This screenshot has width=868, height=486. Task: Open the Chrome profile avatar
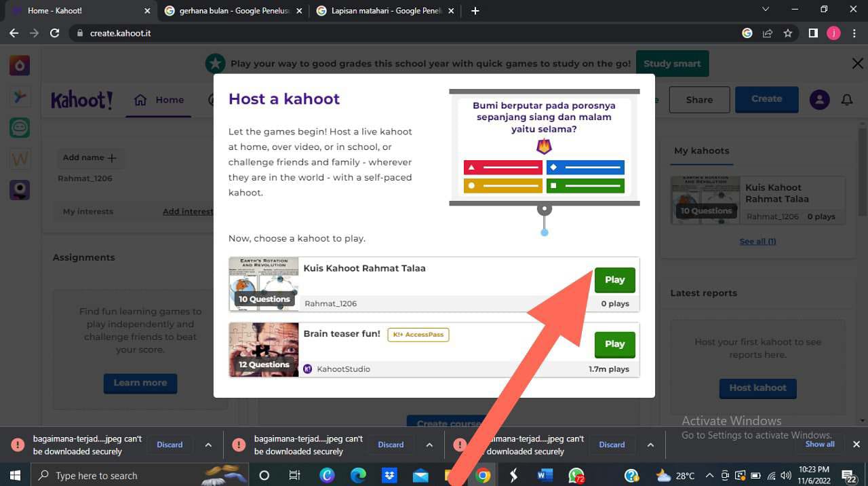pyautogui.click(x=833, y=33)
